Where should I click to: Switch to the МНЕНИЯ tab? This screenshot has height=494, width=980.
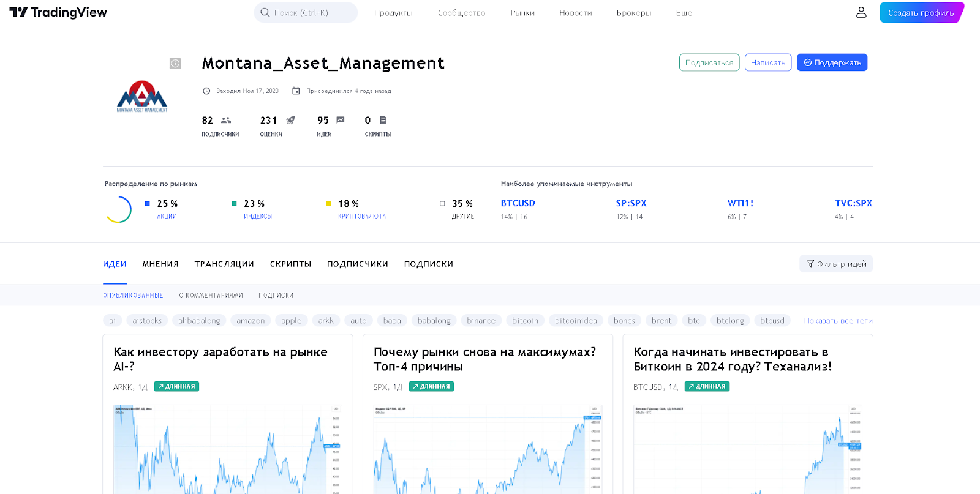click(160, 264)
